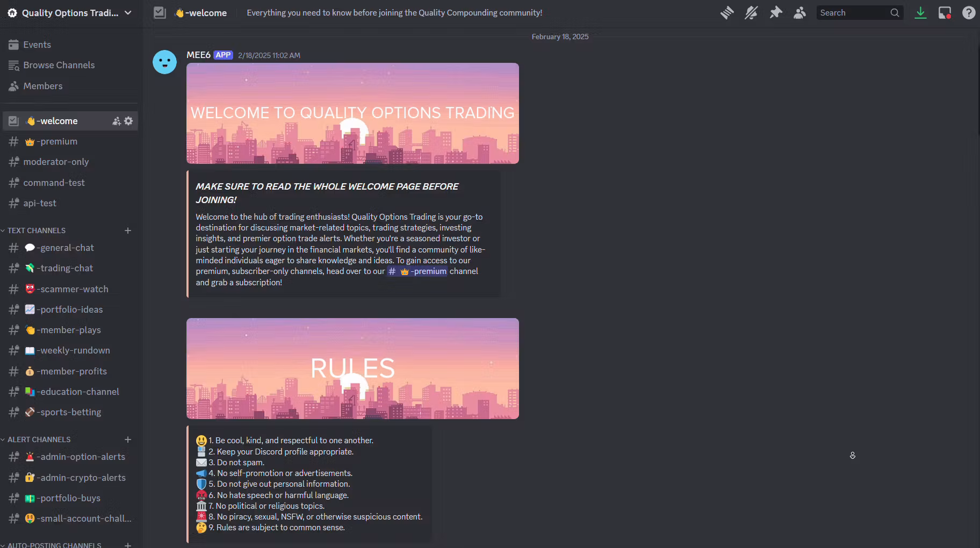Click the green download apps icon
The image size is (980, 548).
(x=920, y=13)
